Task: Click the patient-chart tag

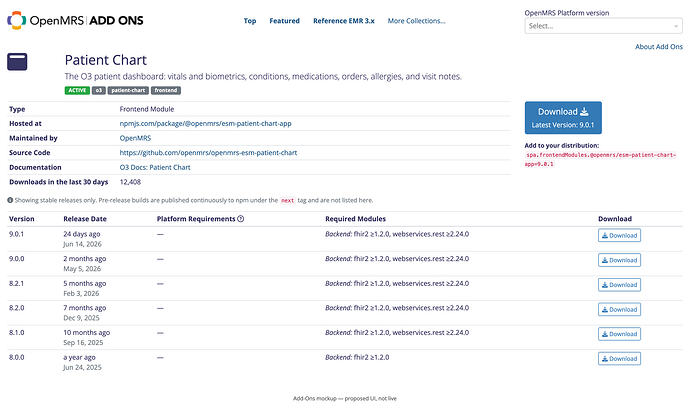Action: (x=128, y=90)
